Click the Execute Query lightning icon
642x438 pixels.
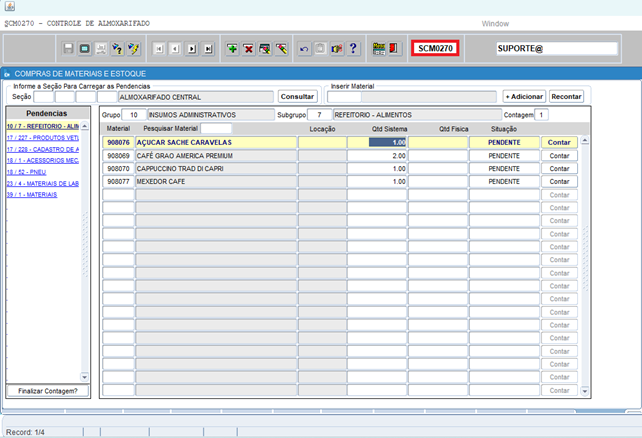point(133,49)
